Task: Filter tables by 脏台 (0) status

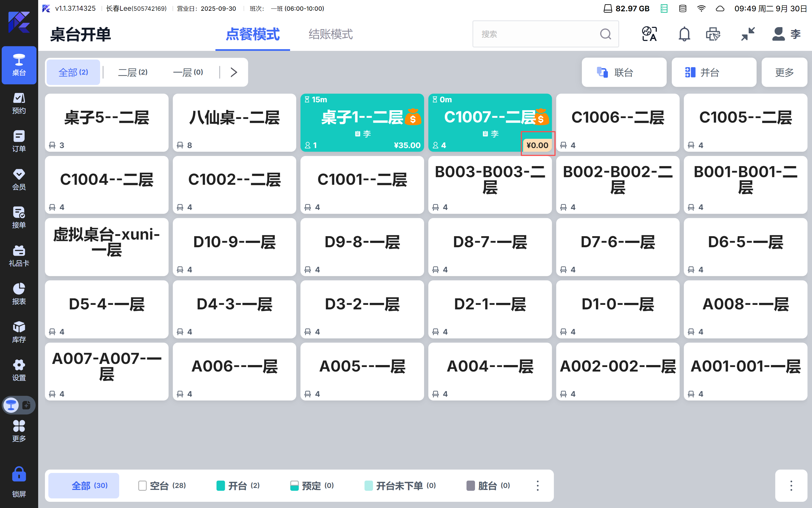Action: click(488, 485)
